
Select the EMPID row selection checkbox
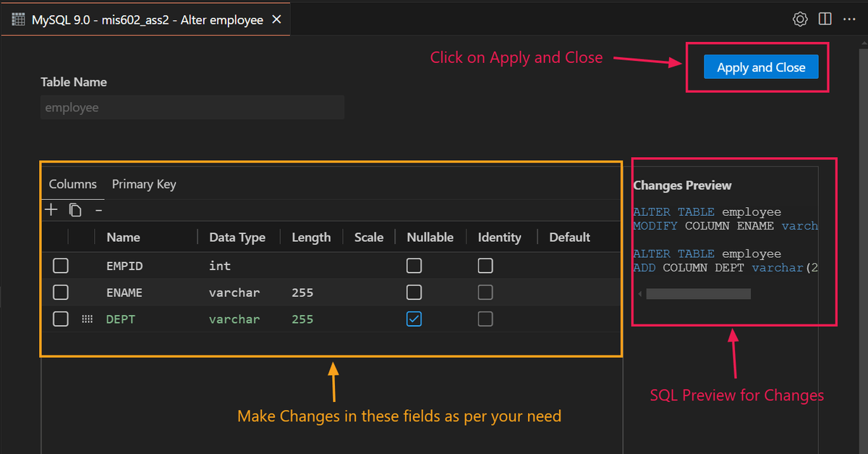(60, 265)
